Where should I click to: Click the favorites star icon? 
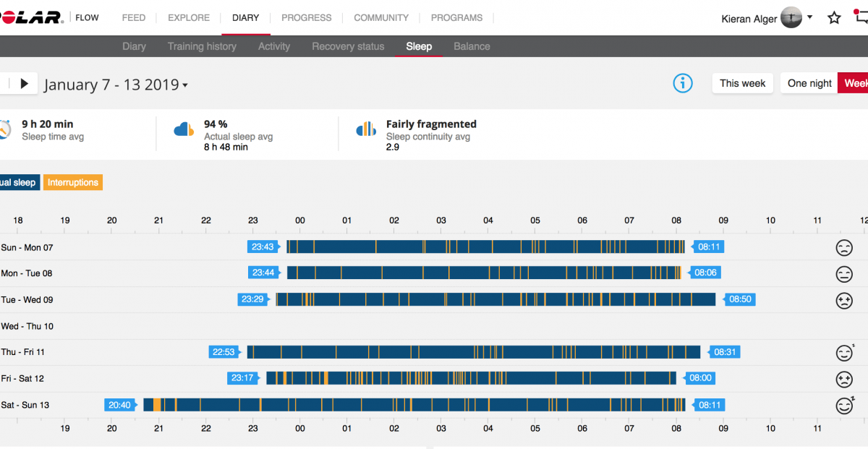click(834, 18)
